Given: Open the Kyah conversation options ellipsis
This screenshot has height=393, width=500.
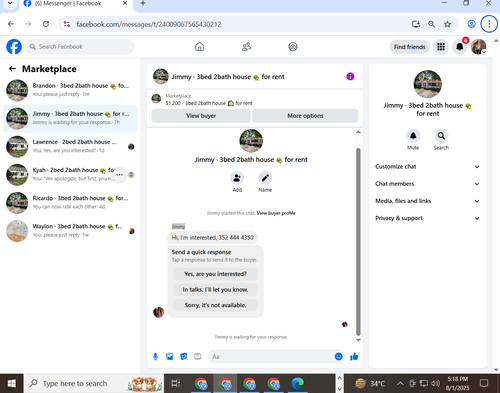Looking at the screenshot, I should point(119,175).
